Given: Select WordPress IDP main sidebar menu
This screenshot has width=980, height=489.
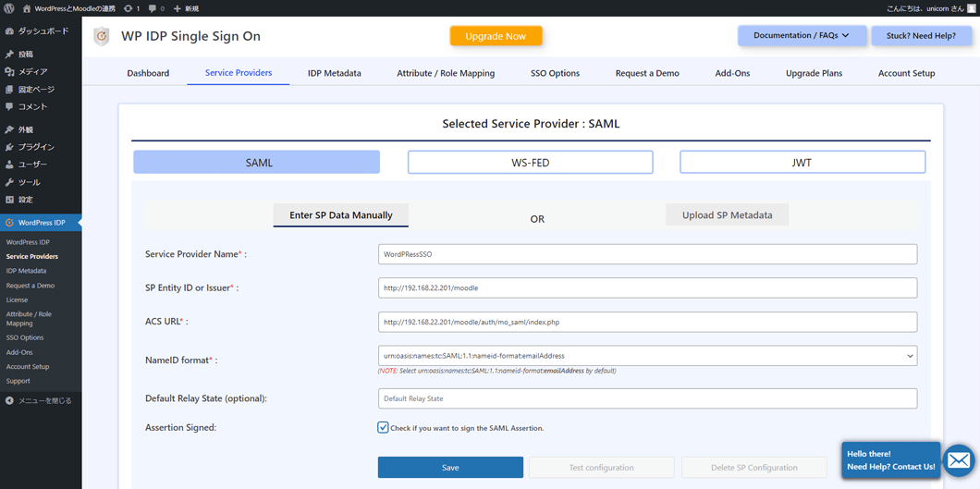Looking at the screenshot, I should tap(41, 223).
